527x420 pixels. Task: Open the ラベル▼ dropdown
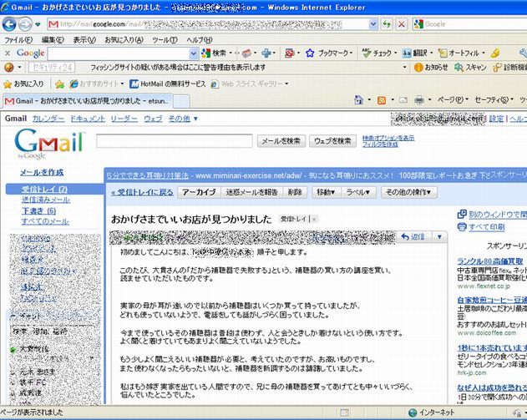pyautogui.click(x=358, y=192)
